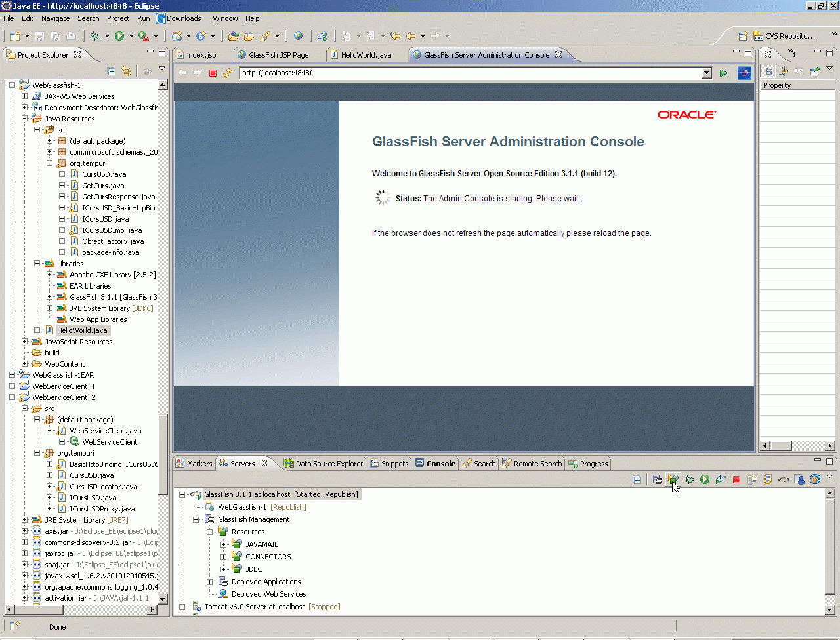This screenshot has width=840, height=640.
Task: Select the CONNECTORS resource node
Action: (268, 557)
